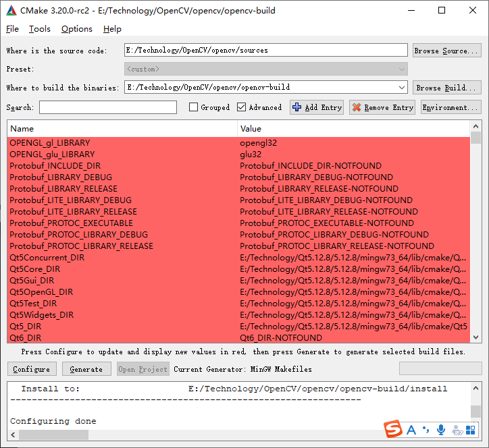Click the cache list vertical scrollbar thumb
Viewport: 489px width, 448px height.
pyautogui.click(x=475, y=138)
